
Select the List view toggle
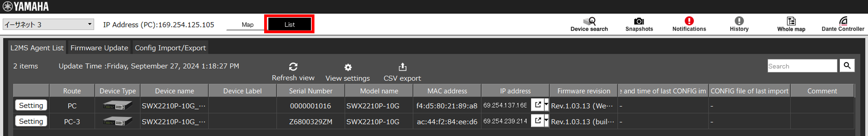[289, 25]
